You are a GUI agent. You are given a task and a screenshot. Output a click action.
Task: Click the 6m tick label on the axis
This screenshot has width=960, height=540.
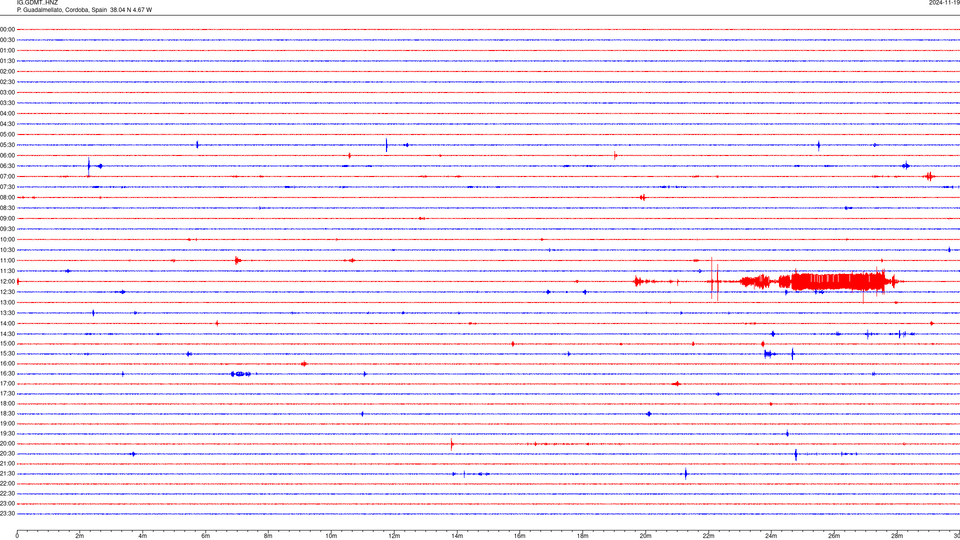click(205, 536)
